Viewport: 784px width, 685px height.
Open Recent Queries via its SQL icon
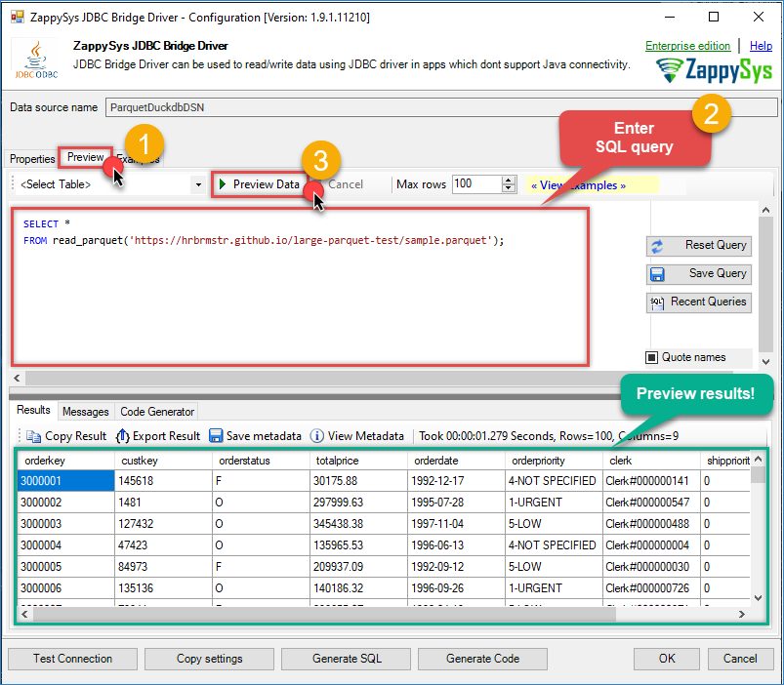[658, 302]
